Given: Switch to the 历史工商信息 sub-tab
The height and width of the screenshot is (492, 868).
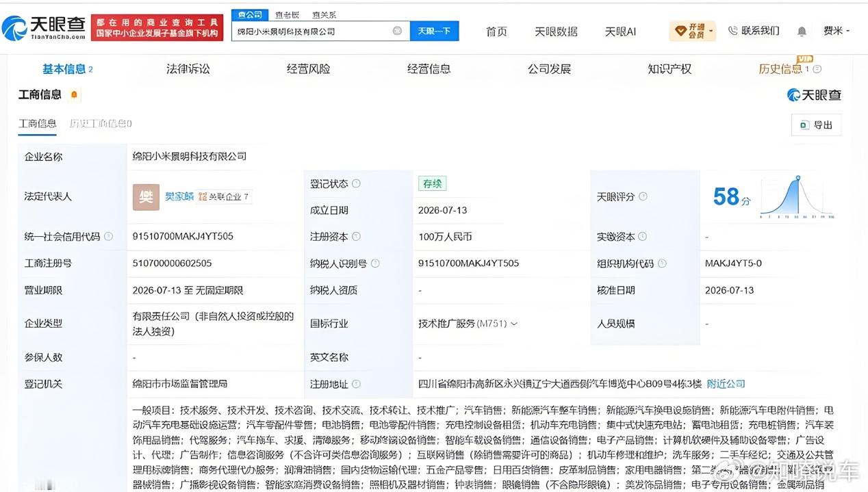Looking at the screenshot, I should [101, 123].
